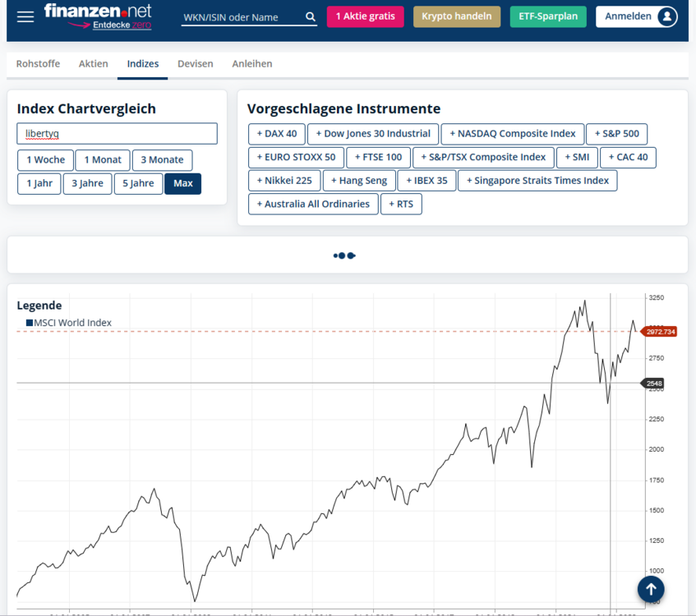Select the 1 Woche time range
This screenshot has width=696, height=616.
coord(45,160)
